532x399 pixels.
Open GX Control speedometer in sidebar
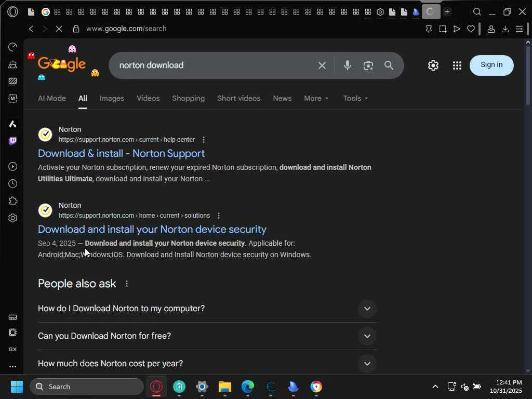(12, 47)
